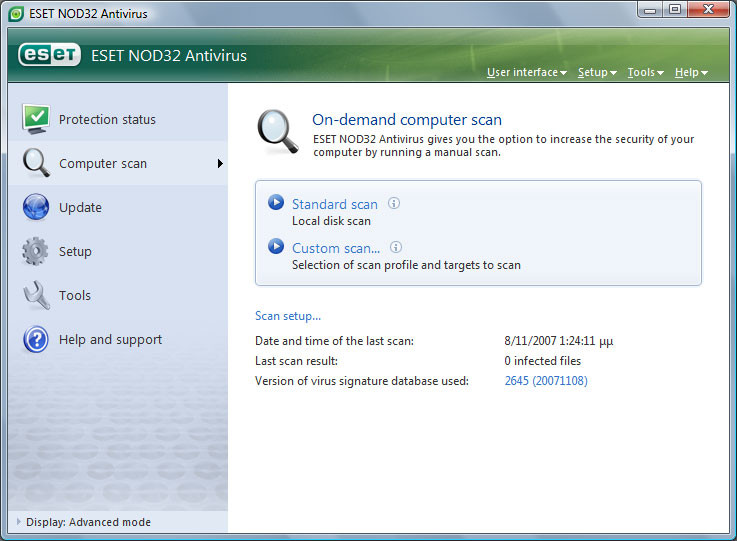Screen dimensions: 737x541
Task: Select Computer scan in sidebar
Action: (118, 163)
